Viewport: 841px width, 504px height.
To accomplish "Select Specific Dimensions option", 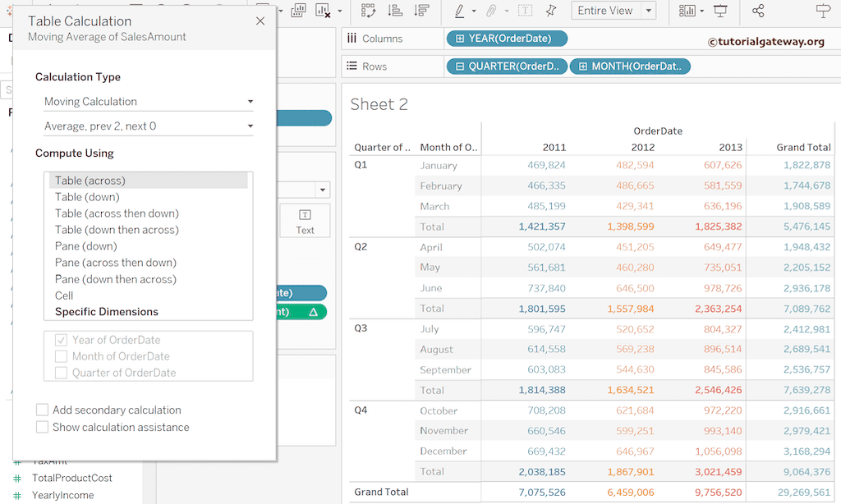I will point(106,312).
